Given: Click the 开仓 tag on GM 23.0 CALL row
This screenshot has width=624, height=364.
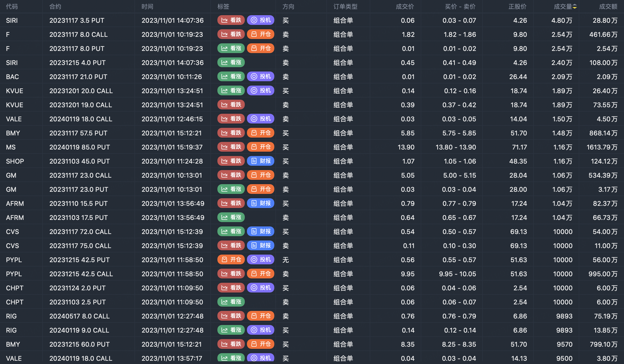Looking at the screenshot, I should click(261, 175).
